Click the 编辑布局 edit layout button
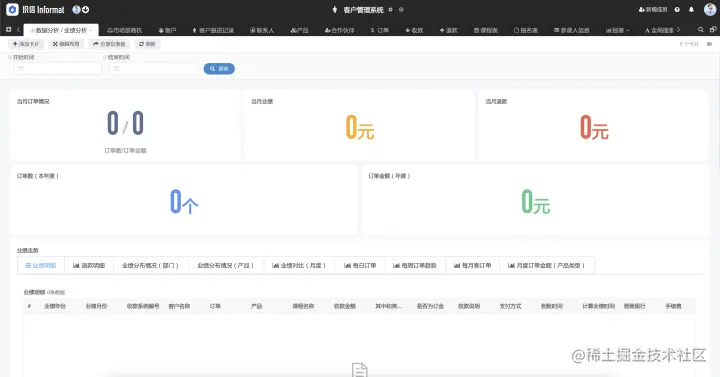720x377 pixels. tap(66, 44)
